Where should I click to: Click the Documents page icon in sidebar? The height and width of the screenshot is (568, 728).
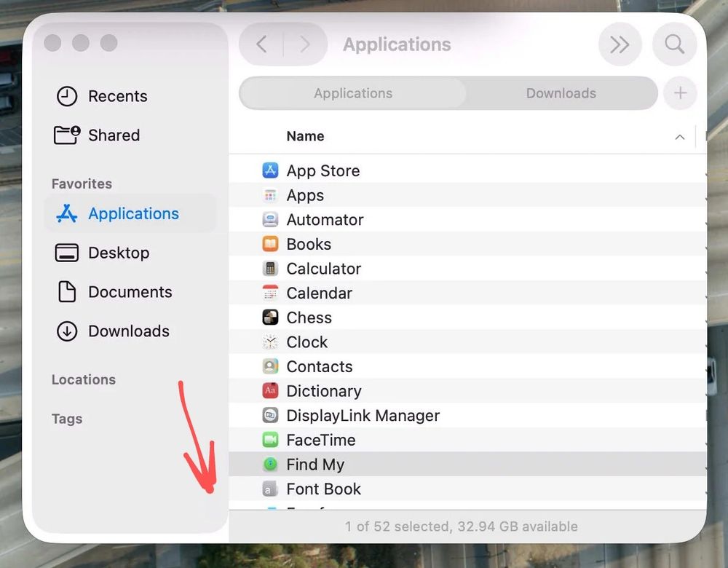click(67, 292)
